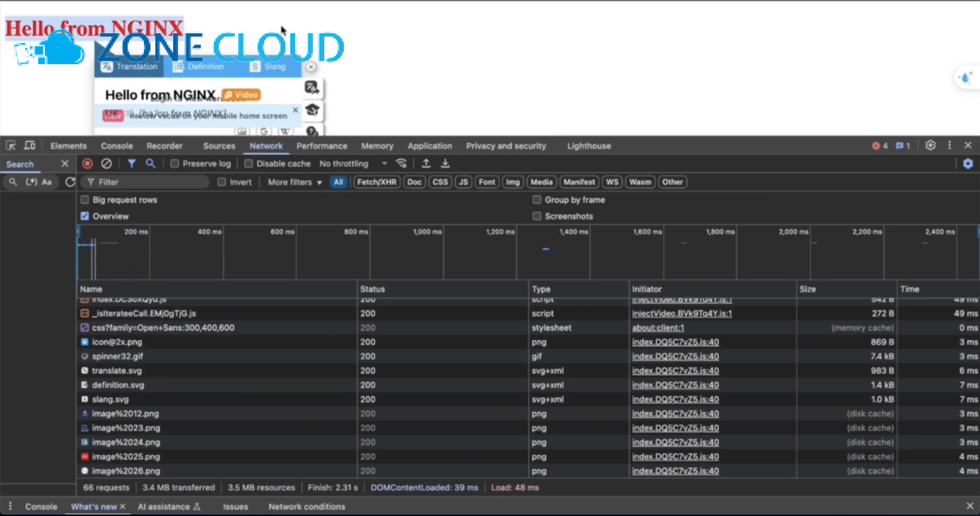The height and width of the screenshot is (516, 980).
Task: Switch to the Console tab
Action: 117,146
